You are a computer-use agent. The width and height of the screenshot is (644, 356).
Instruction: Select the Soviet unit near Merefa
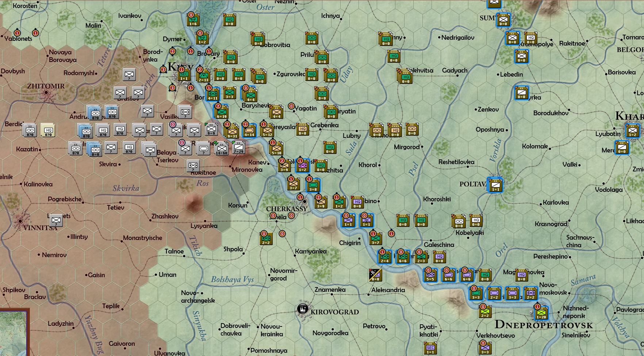click(x=622, y=147)
